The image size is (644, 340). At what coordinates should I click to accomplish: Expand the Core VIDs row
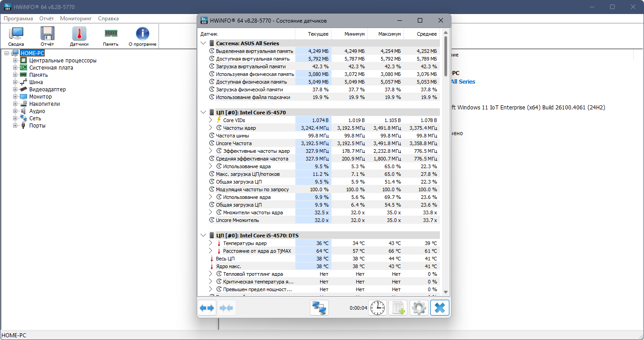coord(210,120)
